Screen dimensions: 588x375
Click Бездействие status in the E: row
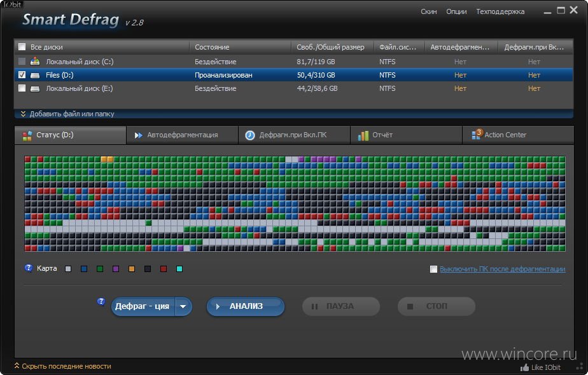(215, 88)
